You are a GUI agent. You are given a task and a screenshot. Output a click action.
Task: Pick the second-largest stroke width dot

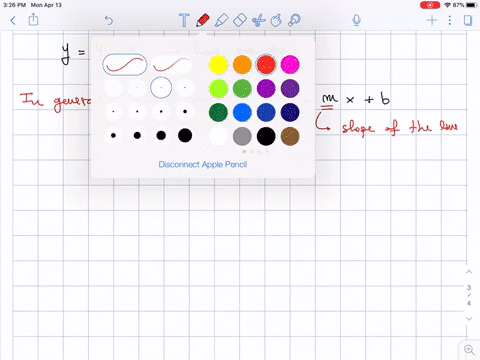click(161, 135)
